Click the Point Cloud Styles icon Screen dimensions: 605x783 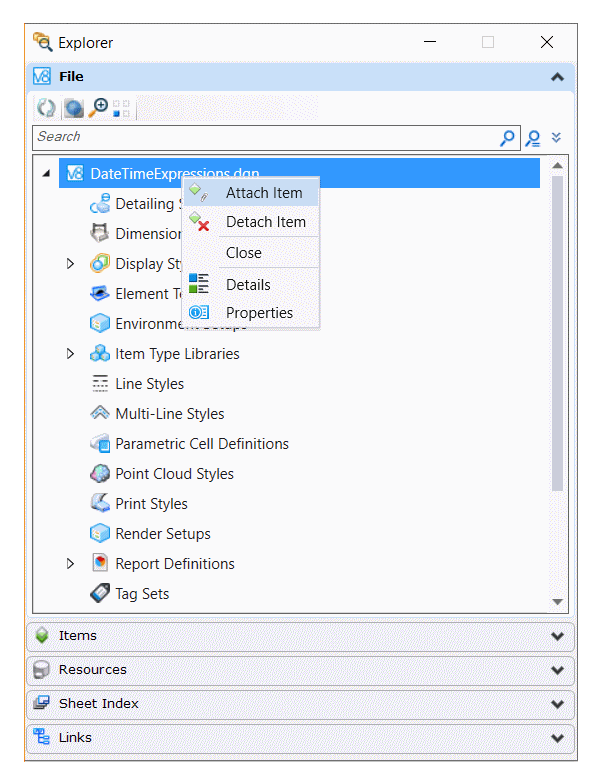(100, 473)
